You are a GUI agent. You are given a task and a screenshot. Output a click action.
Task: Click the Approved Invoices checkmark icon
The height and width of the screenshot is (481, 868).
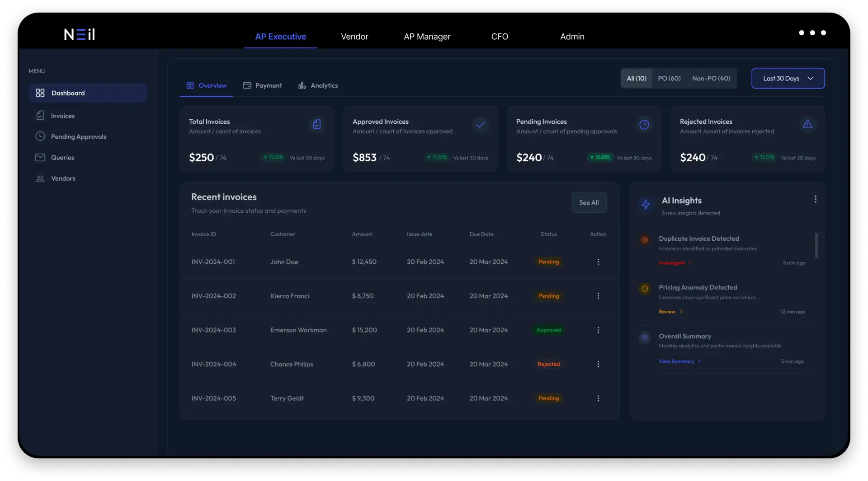[481, 124]
